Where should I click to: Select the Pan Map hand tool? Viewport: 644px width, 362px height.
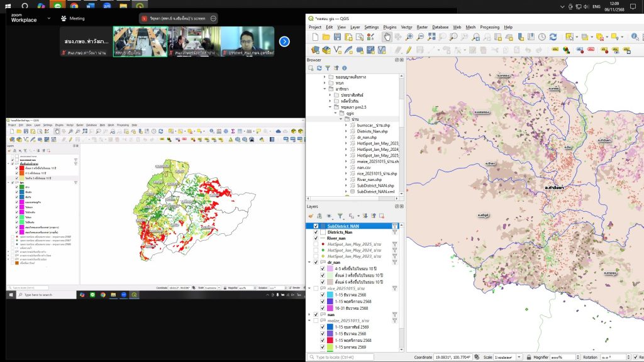pyautogui.click(x=387, y=37)
